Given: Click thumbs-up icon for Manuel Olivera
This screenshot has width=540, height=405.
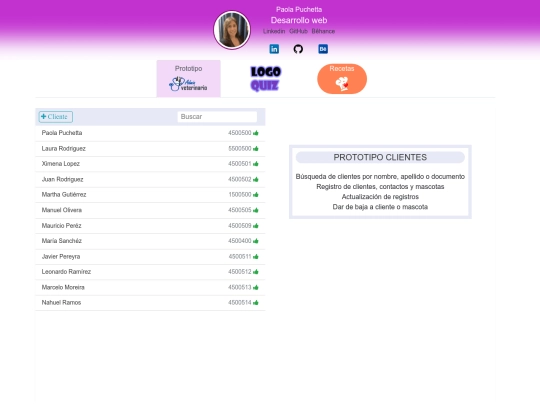Looking at the screenshot, I should pos(256,210).
